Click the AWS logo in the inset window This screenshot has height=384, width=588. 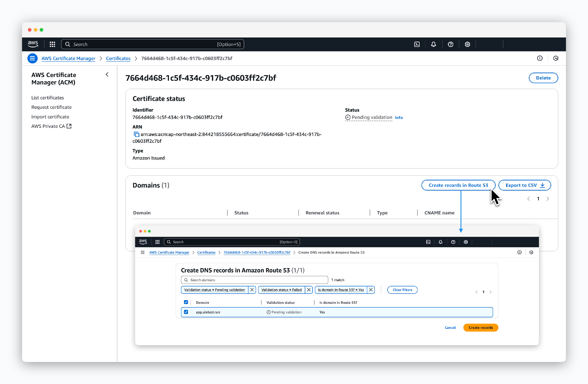click(x=143, y=242)
